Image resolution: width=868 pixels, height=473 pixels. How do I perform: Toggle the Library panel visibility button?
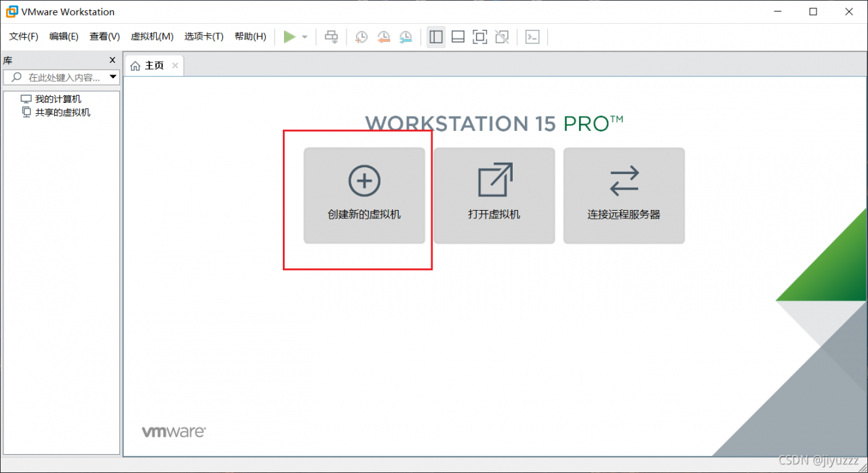(436, 37)
